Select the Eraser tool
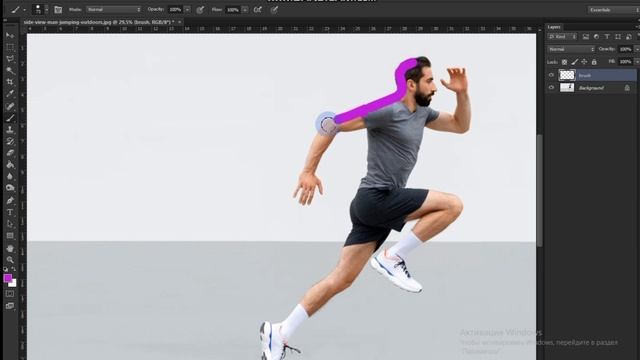 (x=10, y=153)
